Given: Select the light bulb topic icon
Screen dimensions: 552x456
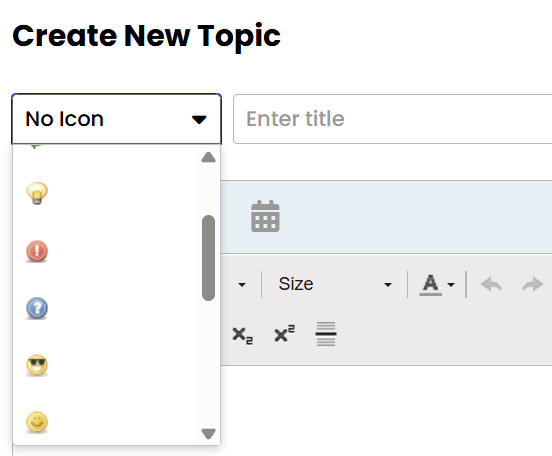Looking at the screenshot, I should [x=37, y=193].
